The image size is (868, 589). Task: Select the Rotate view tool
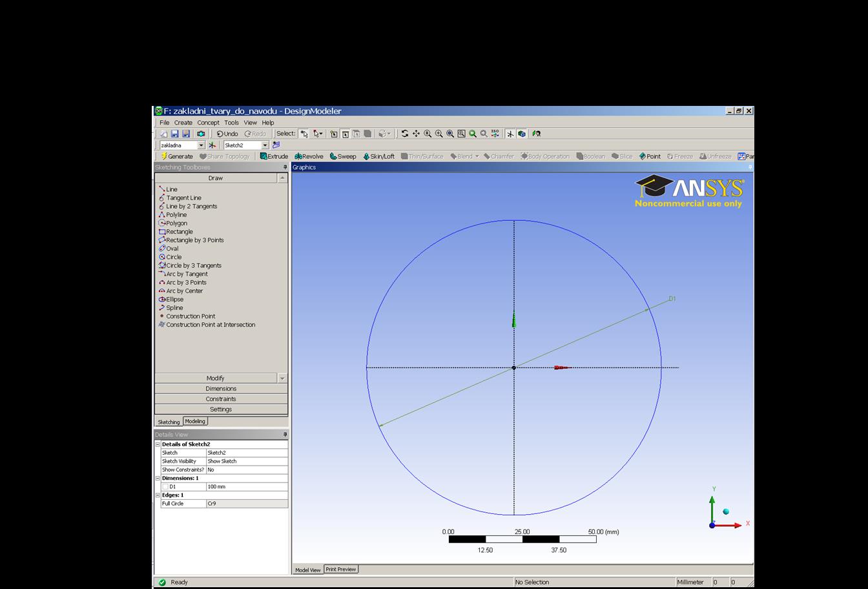pyautogui.click(x=404, y=134)
